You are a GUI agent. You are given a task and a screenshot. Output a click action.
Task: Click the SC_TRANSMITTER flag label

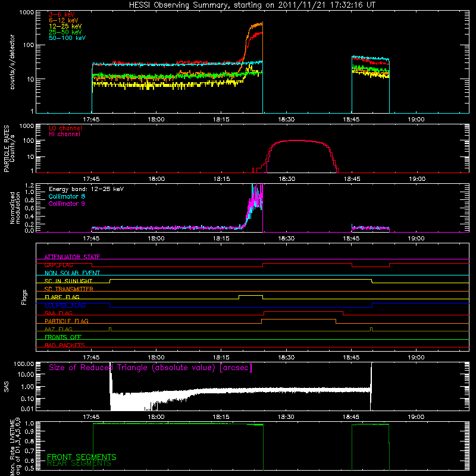(x=68, y=289)
